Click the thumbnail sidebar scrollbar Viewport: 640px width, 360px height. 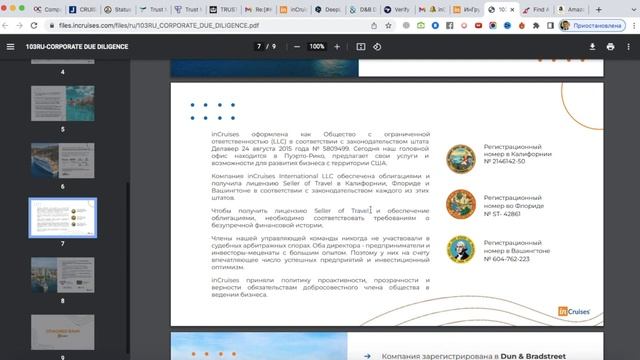tap(128, 267)
